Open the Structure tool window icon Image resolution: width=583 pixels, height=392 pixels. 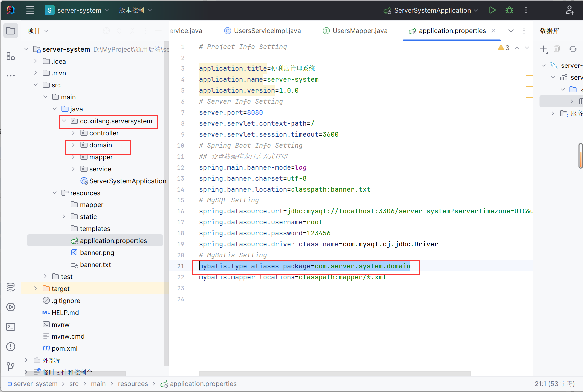click(11, 56)
